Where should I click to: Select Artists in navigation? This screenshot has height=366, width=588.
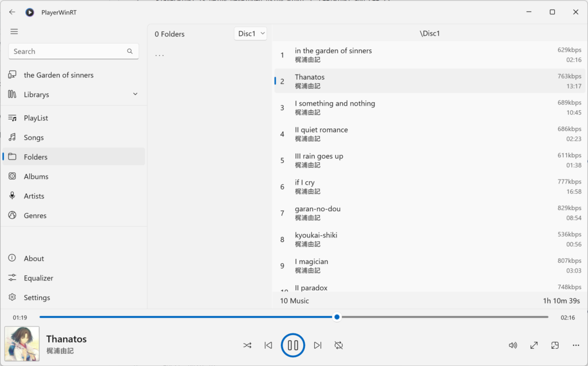[73, 196]
